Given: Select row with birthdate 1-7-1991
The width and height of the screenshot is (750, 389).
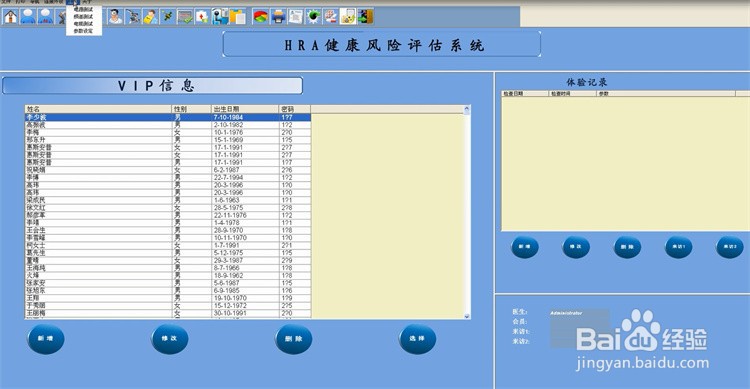Looking at the screenshot, I should pyautogui.click(x=167, y=245).
